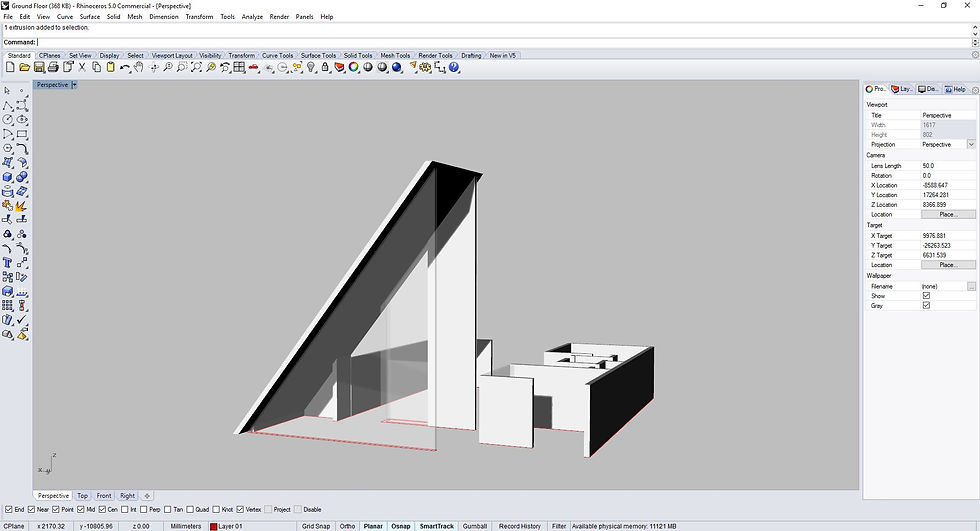980x531 pixels.
Task: Toggle Grid Snap in status bar
Action: 316,526
